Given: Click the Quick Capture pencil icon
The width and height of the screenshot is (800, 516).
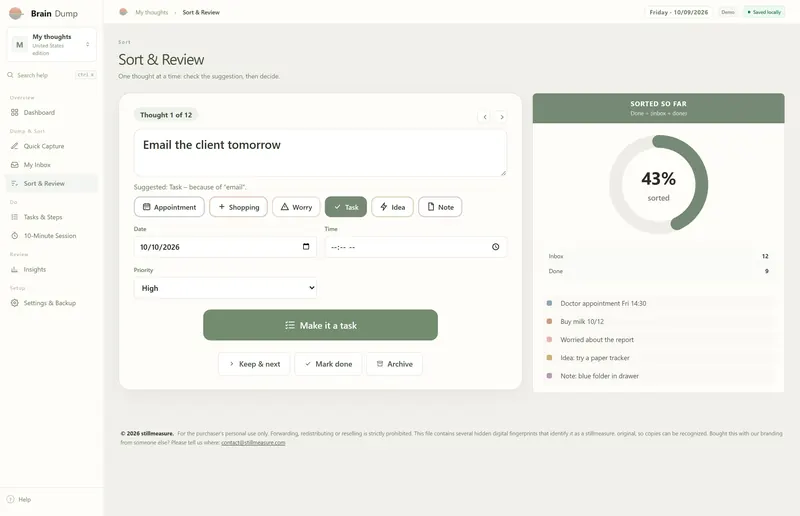Looking at the screenshot, I should (x=14, y=146).
